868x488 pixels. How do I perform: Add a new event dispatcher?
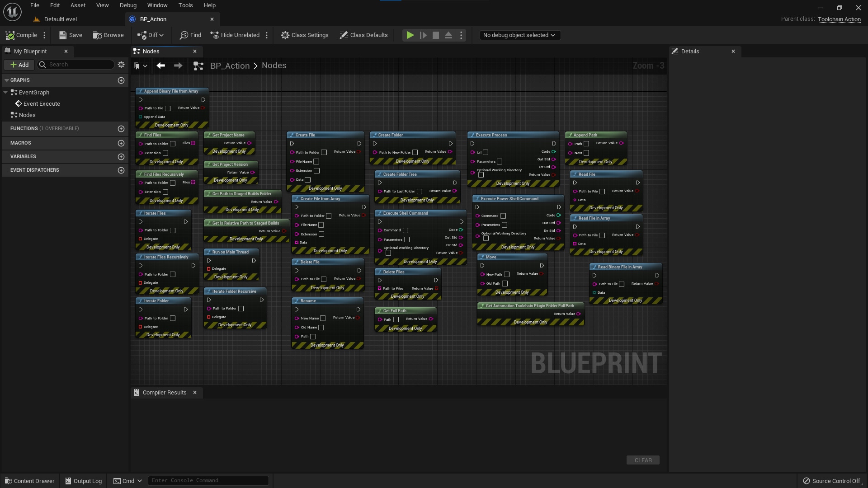click(x=121, y=170)
